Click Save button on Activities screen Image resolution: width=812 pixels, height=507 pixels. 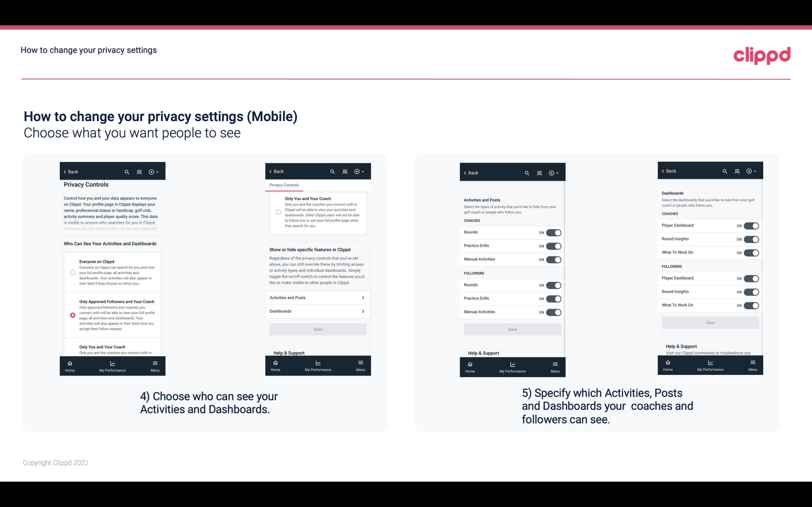(x=511, y=328)
